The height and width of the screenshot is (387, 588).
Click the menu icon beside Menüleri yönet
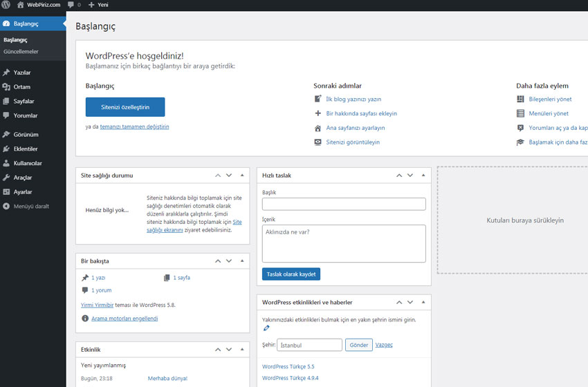click(520, 113)
